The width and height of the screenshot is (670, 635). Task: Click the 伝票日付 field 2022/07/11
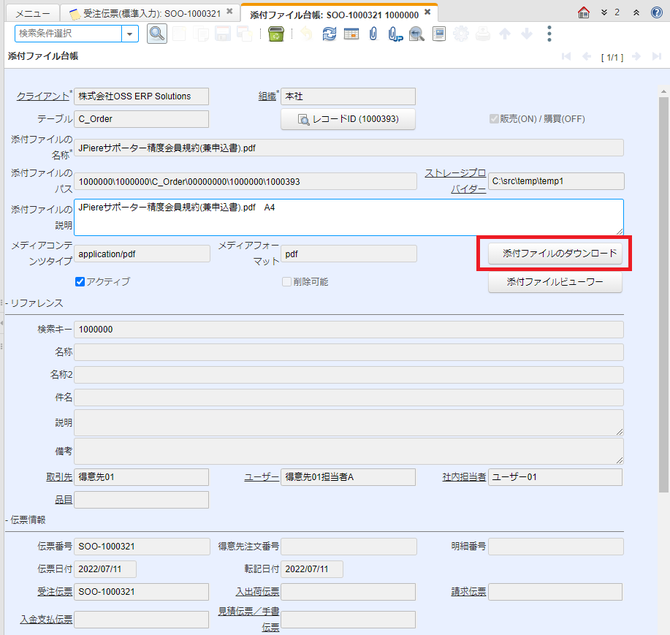(105, 569)
